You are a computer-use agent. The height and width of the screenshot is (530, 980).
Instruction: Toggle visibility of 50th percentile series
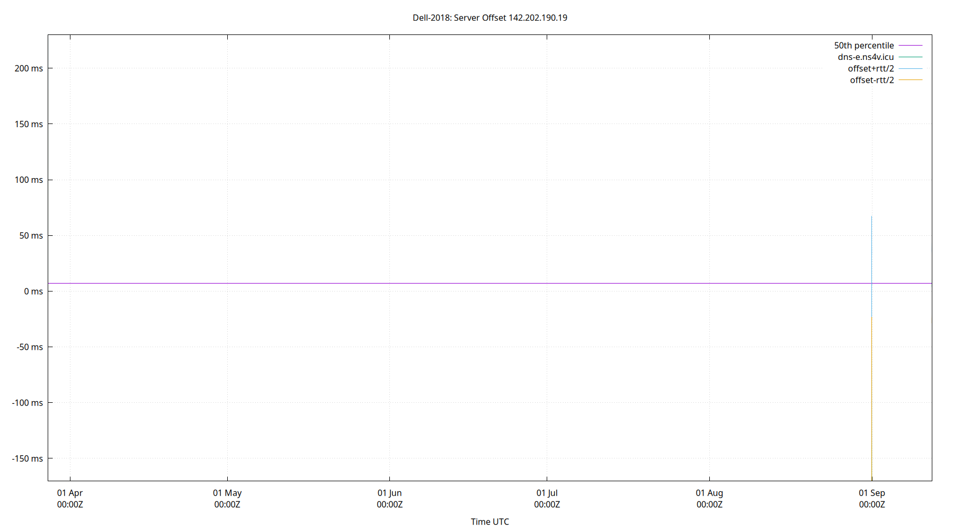point(865,45)
